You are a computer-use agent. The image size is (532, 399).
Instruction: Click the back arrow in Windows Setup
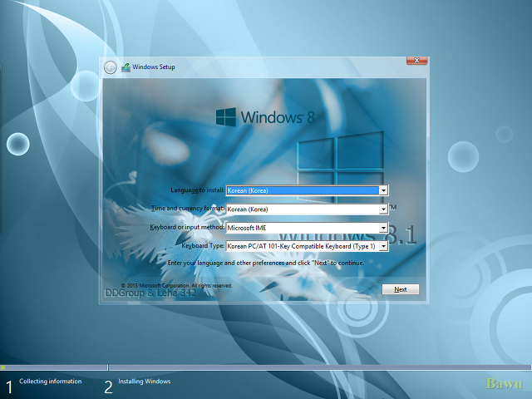point(111,67)
